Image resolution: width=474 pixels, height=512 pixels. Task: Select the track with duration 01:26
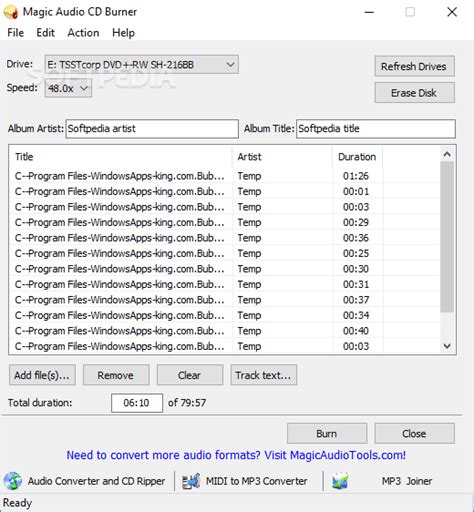224,176
